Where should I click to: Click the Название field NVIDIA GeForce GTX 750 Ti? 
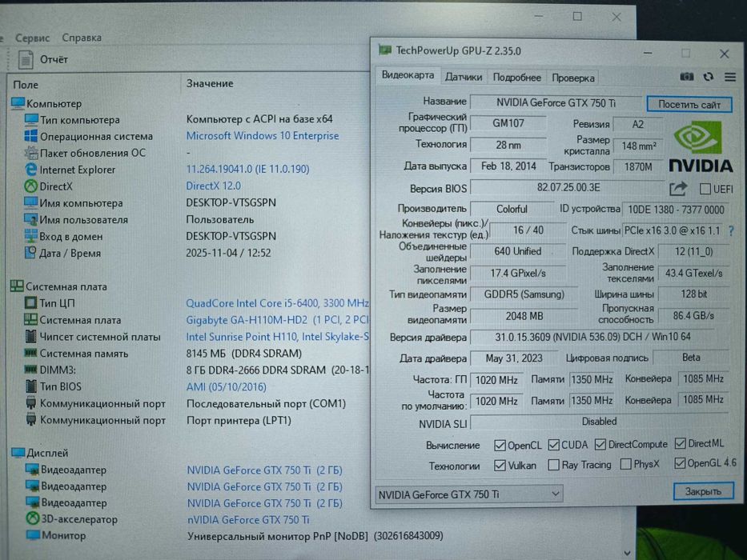pos(556,103)
